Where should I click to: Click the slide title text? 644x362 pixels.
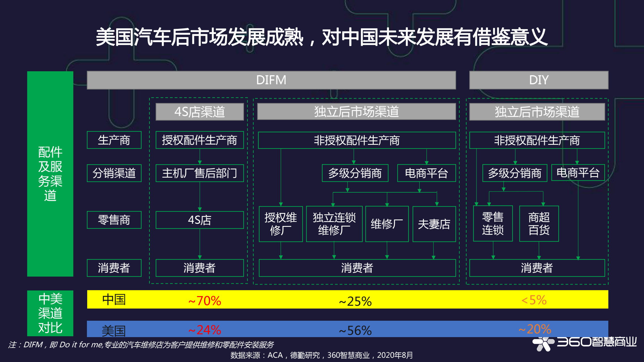[x=322, y=37]
